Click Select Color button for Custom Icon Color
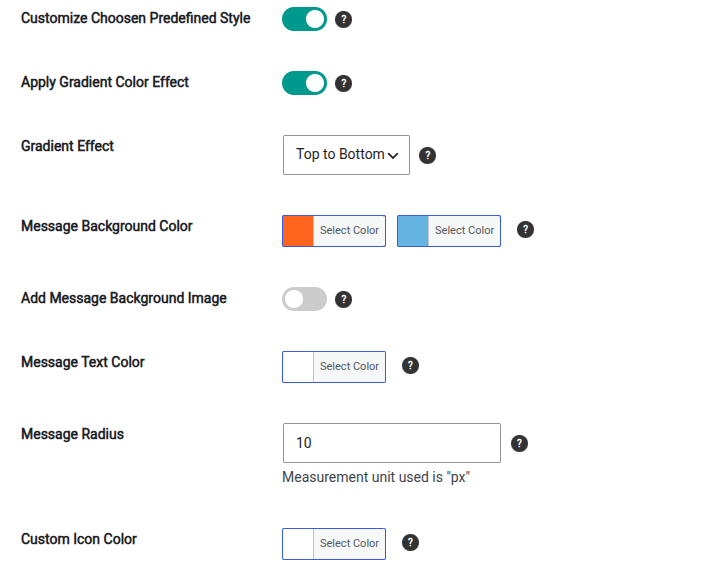The image size is (716, 574). point(349,544)
